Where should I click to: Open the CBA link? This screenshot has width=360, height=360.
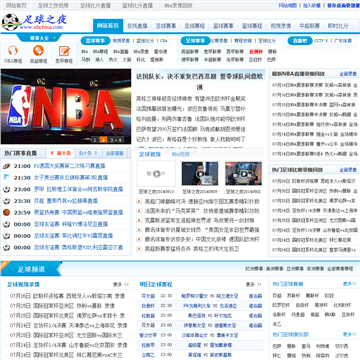pyautogui.click(x=164, y=41)
